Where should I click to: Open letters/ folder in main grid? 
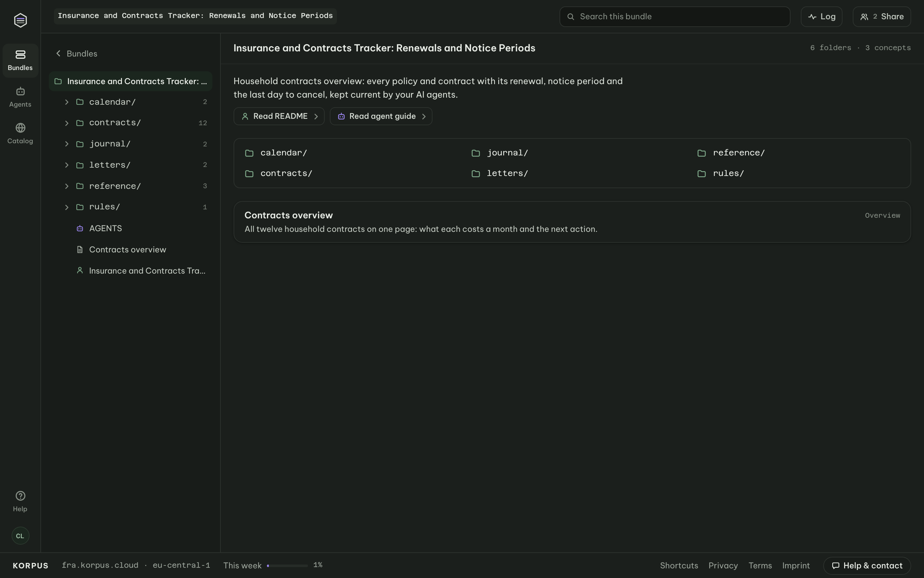pyautogui.click(x=500, y=173)
